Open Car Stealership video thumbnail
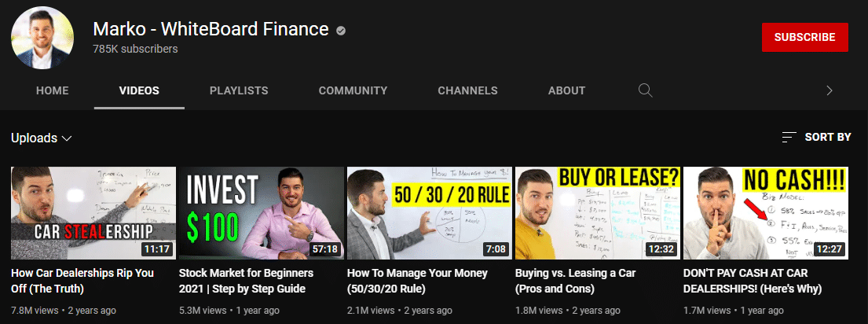Screen dimensions: 868x324 (x=93, y=212)
